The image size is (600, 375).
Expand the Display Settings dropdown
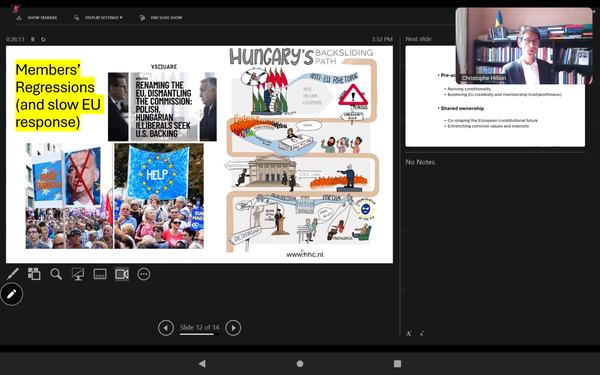click(99, 18)
